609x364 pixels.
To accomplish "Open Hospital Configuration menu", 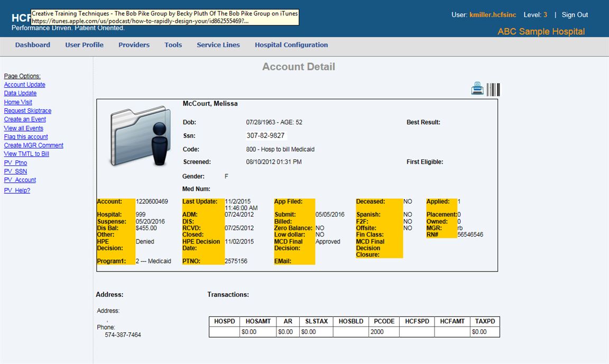I will 291,45.
